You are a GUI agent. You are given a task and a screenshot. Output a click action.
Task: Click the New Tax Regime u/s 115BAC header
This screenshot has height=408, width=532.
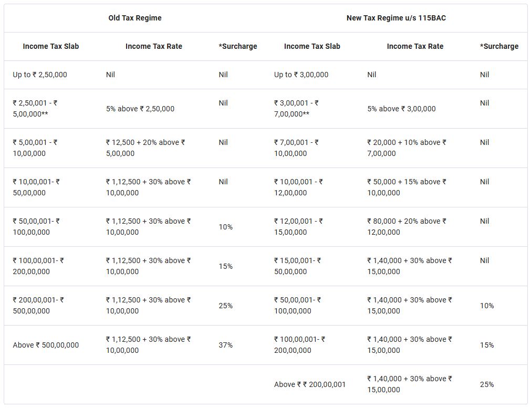[396, 18]
